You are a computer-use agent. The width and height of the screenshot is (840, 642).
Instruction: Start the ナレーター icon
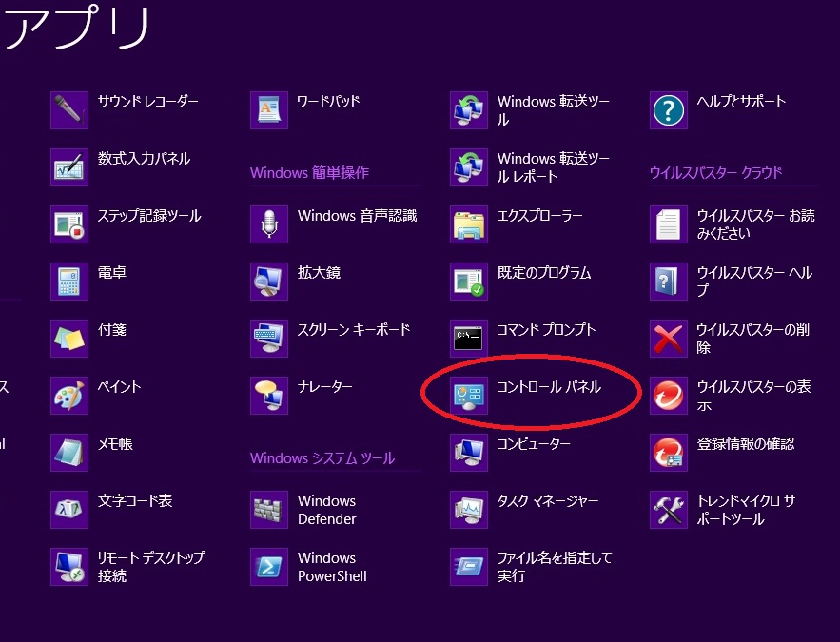(269, 396)
